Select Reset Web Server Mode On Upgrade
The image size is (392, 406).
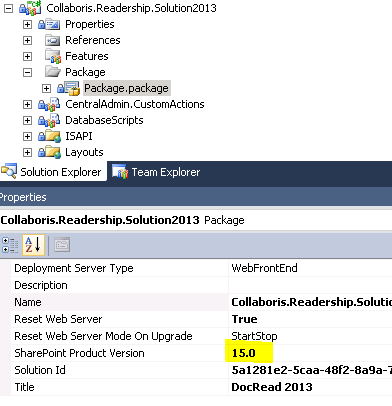pos(103,336)
